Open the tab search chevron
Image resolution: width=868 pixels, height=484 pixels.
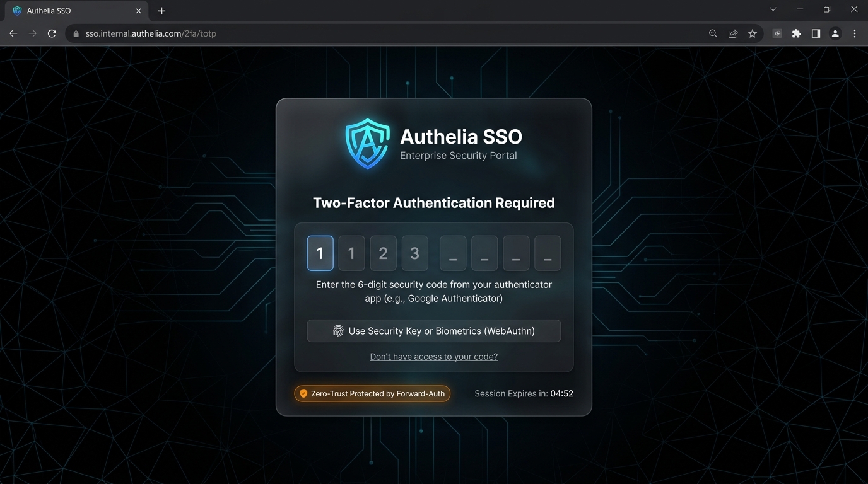pyautogui.click(x=773, y=9)
